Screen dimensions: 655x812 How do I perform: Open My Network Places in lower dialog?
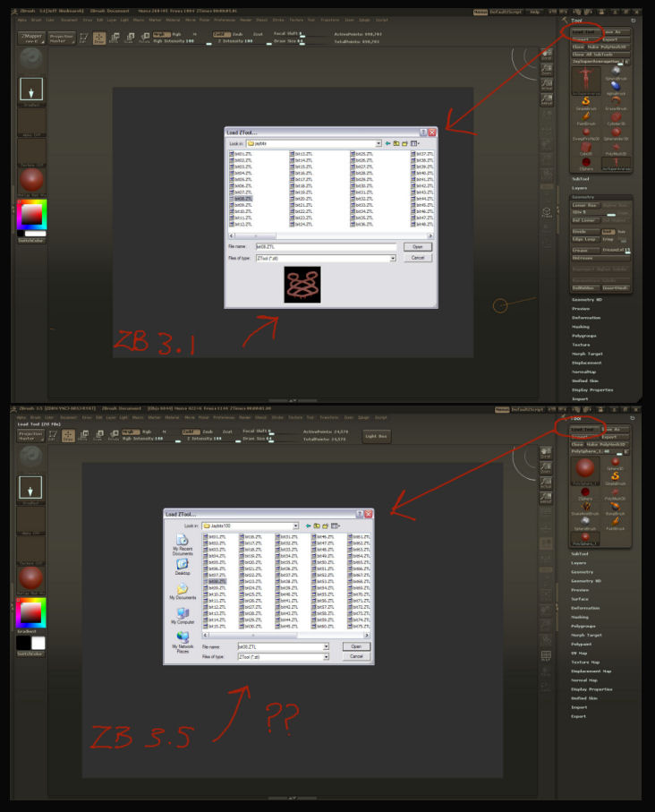[x=183, y=642]
